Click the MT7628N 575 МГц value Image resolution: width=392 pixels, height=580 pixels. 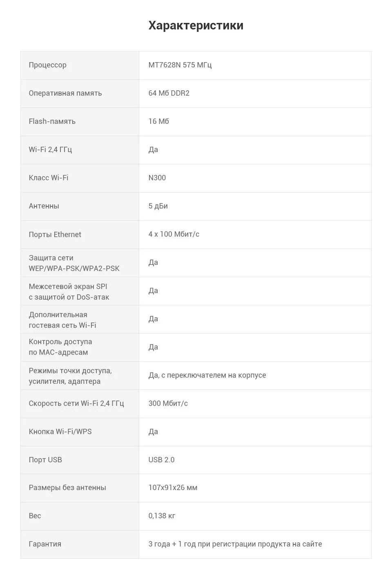point(180,65)
